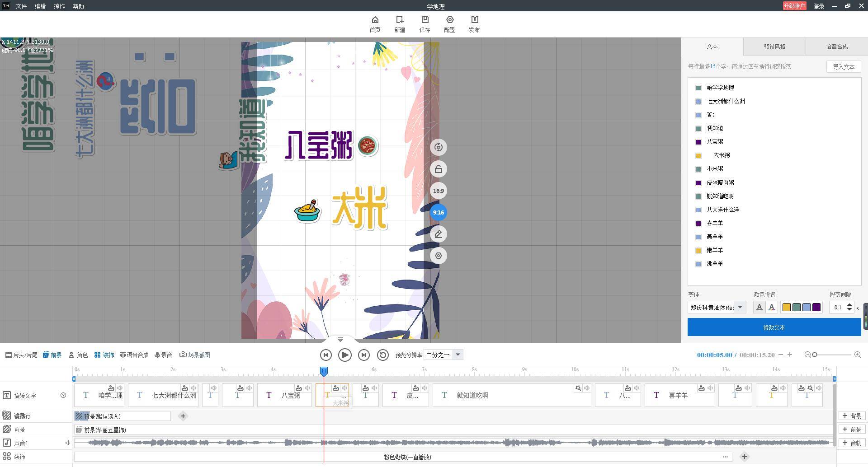This screenshot has width=868, height=467.
Task: Add item after 背景(默认淡入) clip
Action: pos(183,416)
